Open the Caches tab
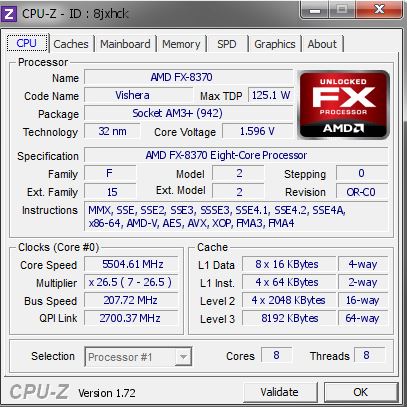This screenshot has height=407, width=407. 71,44
